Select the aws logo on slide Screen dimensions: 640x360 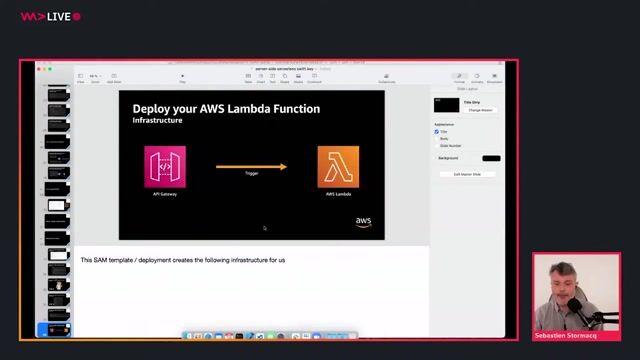coord(363,222)
